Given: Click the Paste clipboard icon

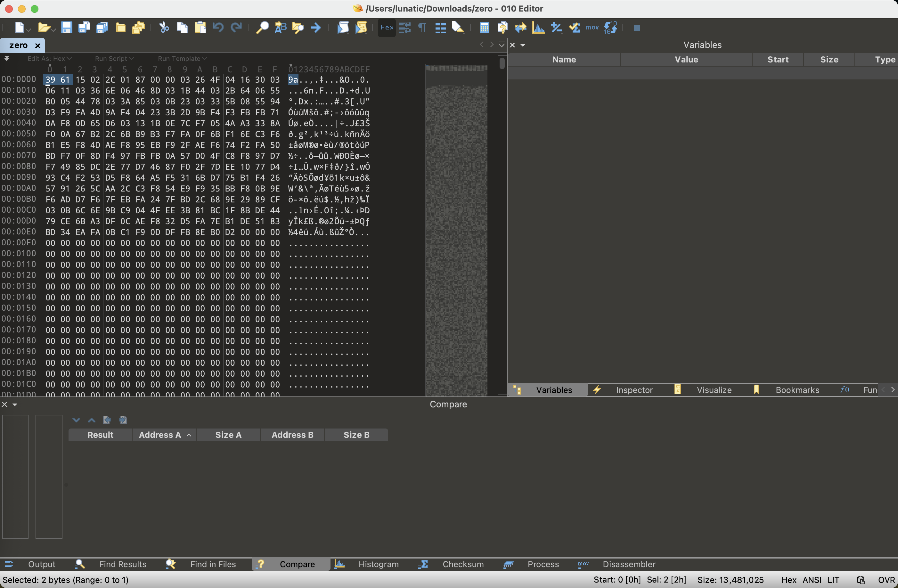Looking at the screenshot, I should [x=200, y=28].
